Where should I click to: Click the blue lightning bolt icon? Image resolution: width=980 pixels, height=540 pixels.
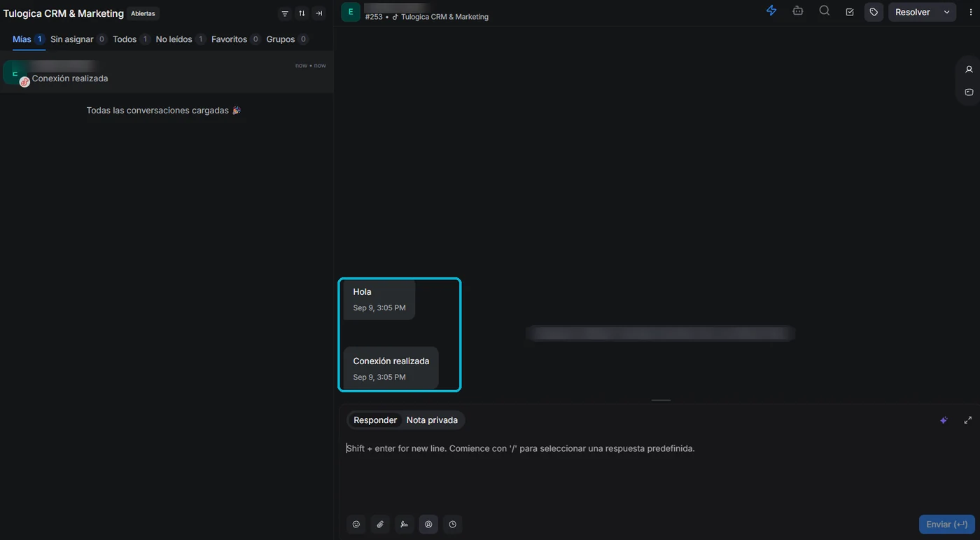771,11
